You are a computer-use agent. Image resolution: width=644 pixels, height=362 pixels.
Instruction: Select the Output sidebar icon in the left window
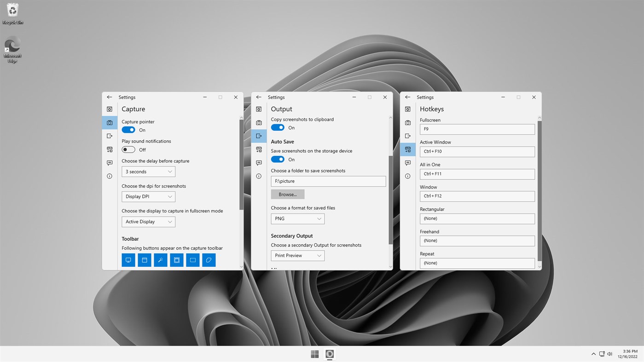click(109, 136)
